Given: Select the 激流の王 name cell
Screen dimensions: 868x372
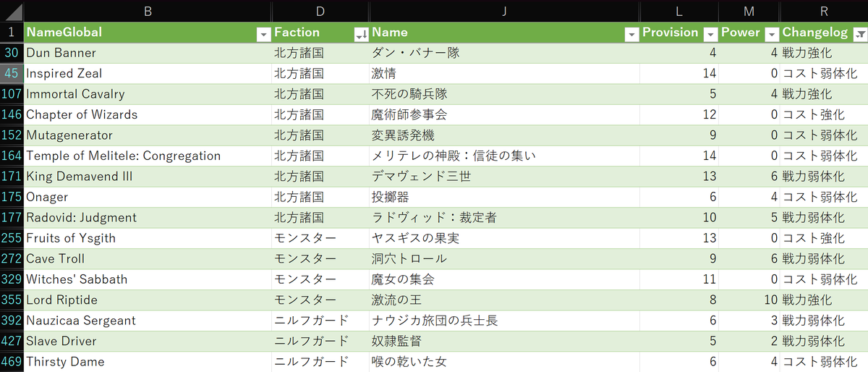Looking at the screenshot, I should 505,300.
